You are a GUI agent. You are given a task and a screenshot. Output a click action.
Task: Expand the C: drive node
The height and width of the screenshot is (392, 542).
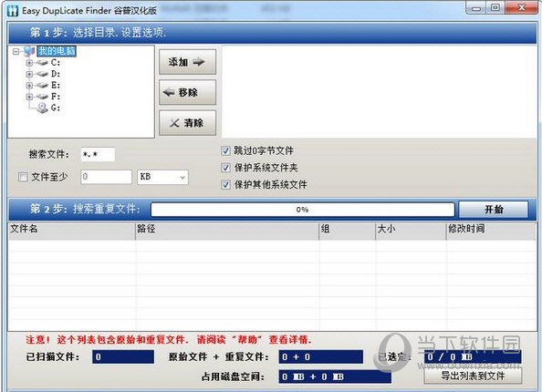tap(29, 63)
